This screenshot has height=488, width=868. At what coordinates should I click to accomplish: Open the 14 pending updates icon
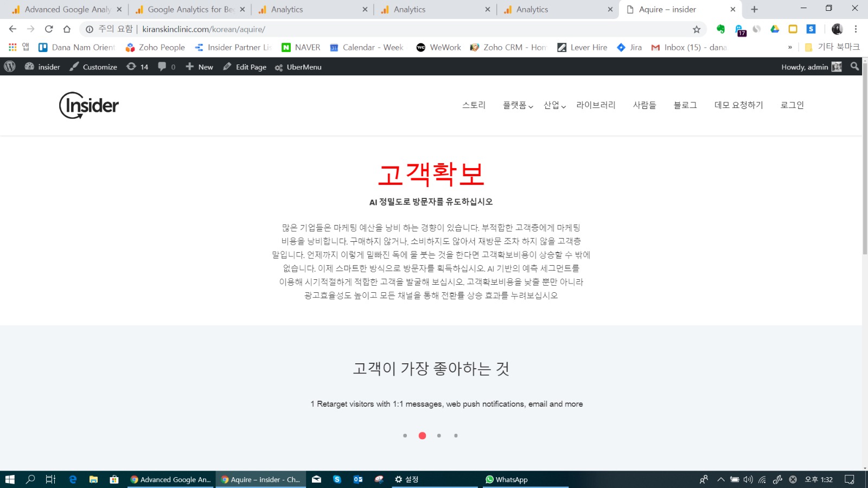137,67
